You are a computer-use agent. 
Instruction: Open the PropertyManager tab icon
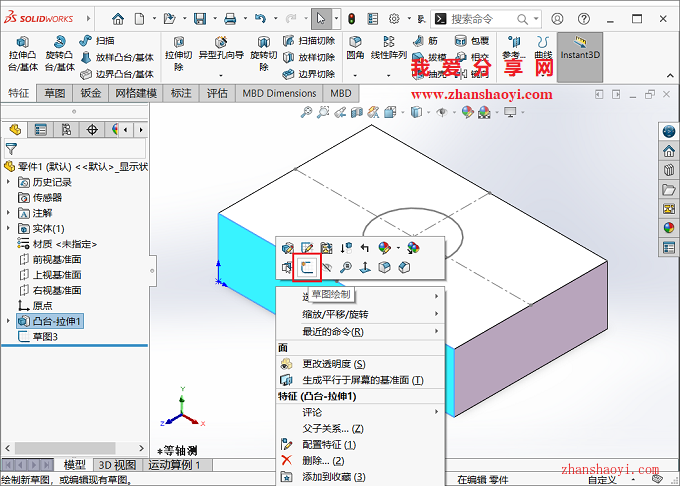(40, 130)
